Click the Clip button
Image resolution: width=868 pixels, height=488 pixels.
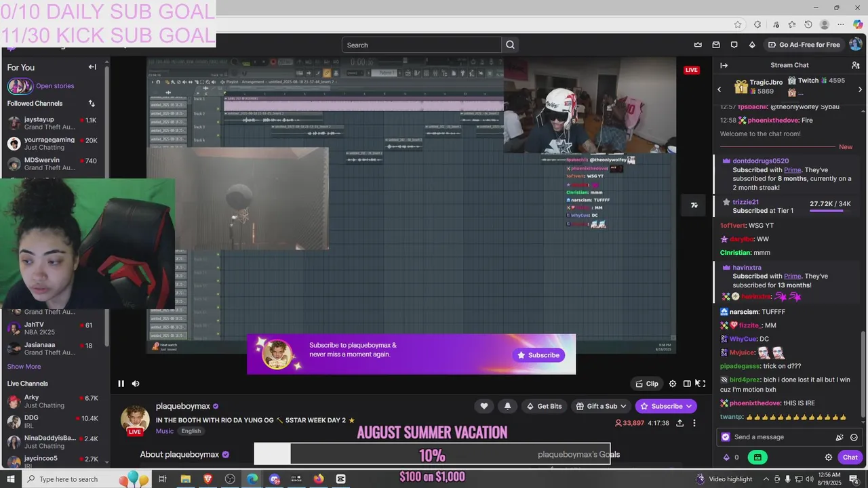(x=647, y=384)
